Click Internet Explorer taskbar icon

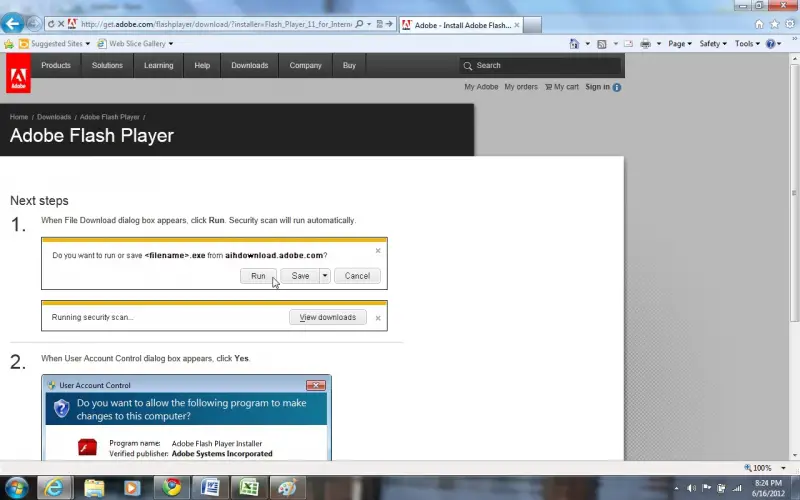(55, 488)
